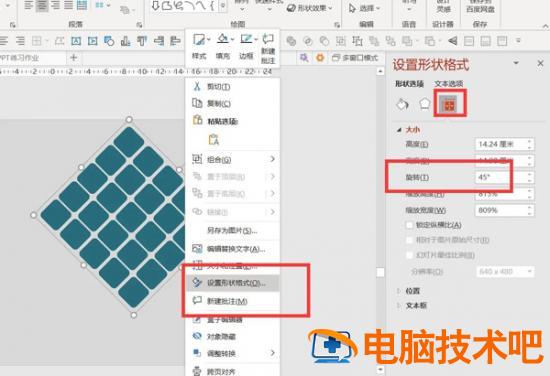Open Format Shape (设置形状格式) menu entry
The width and height of the screenshot is (550, 376).
click(x=232, y=283)
